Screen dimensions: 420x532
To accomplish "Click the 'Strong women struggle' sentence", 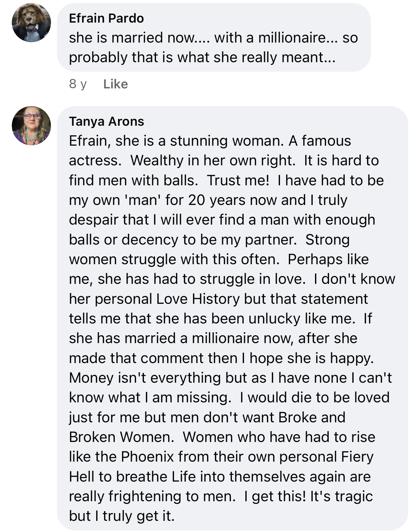I will tap(209, 249).
